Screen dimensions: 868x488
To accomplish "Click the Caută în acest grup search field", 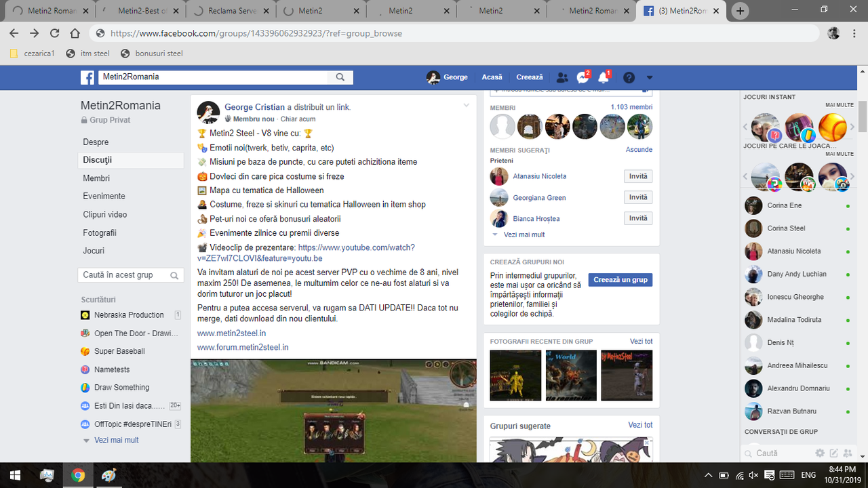I will point(131,275).
